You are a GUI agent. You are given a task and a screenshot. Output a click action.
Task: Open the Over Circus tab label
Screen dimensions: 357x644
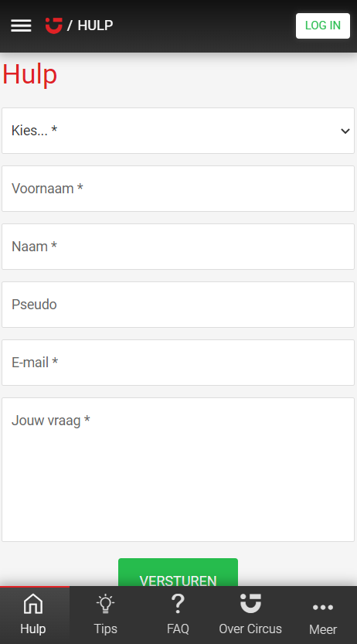(x=250, y=629)
